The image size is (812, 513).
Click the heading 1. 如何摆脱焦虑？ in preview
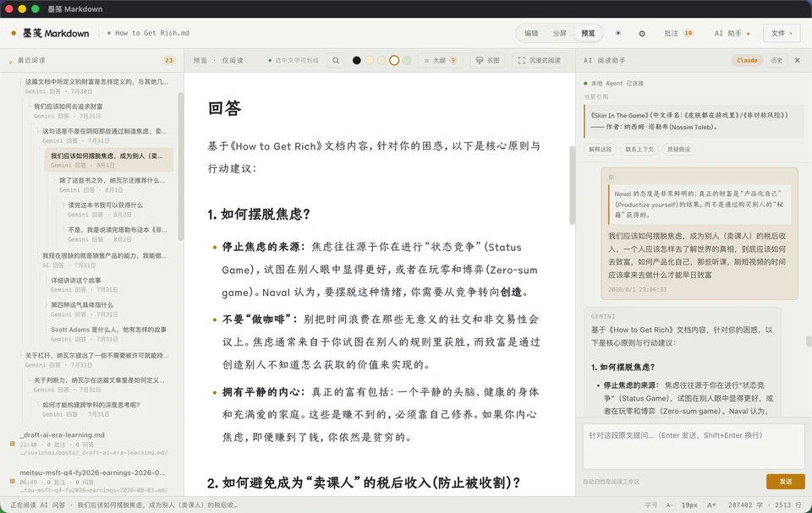pyautogui.click(x=259, y=215)
